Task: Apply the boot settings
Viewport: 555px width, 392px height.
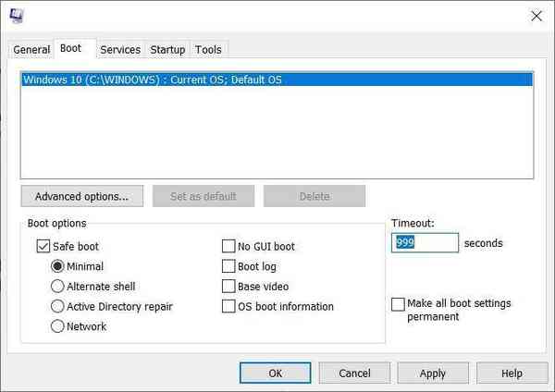Action: pyautogui.click(x=433, y=373)
